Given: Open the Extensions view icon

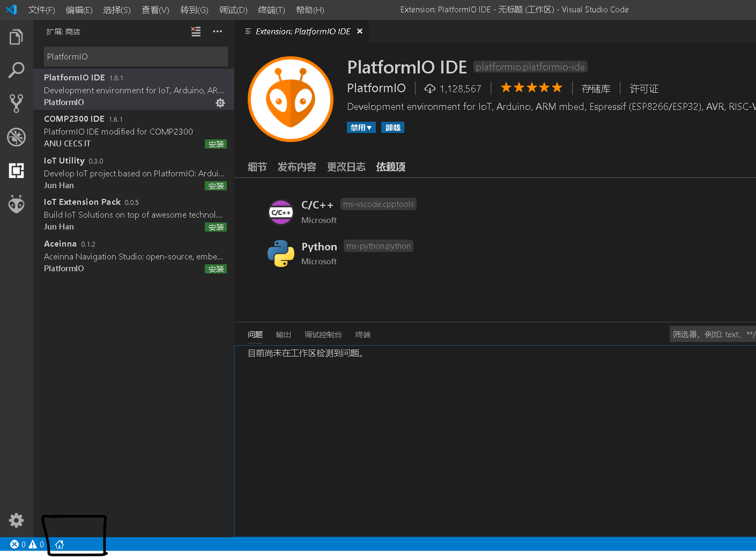Looking at the screenshot, I should pos(16,170).
